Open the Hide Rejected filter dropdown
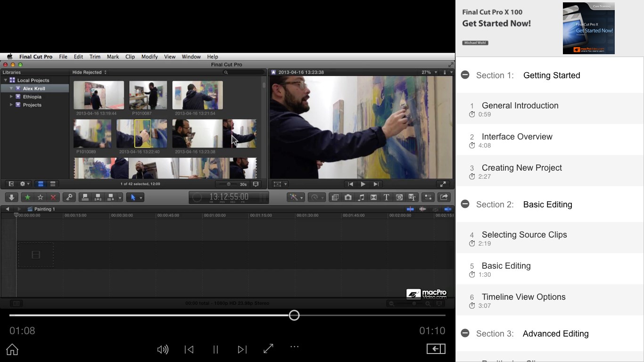Screen dimensions: 644x362 click(x=90, y=72)
